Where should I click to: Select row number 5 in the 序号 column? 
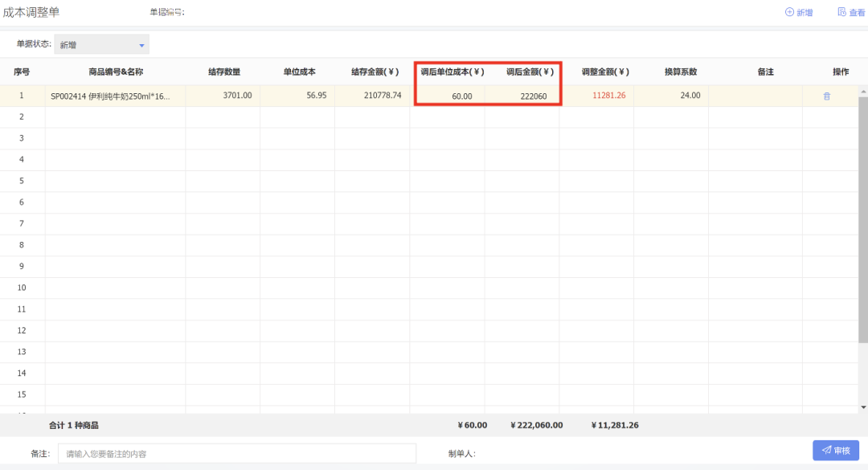coord(22,181)
